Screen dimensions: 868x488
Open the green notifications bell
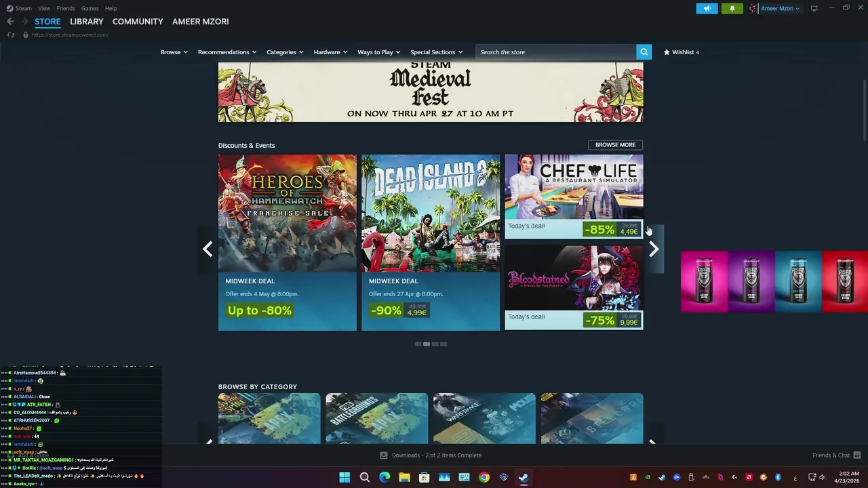[x=732, y=8]
